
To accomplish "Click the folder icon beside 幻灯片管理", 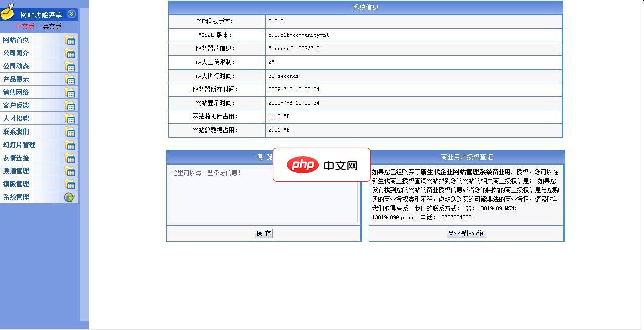I will point(70,145).
